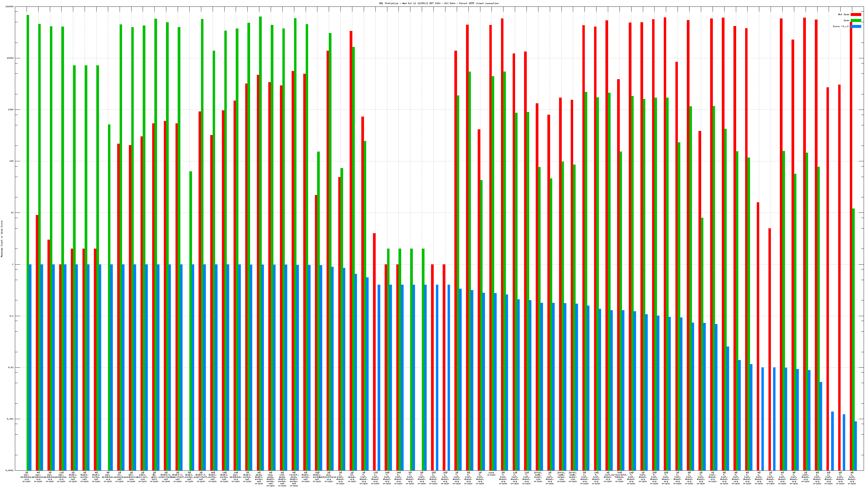Click the psbl.surriel.com x-axis label
The height and width of the screenshot is (488, 868).
tap(143, 477)
